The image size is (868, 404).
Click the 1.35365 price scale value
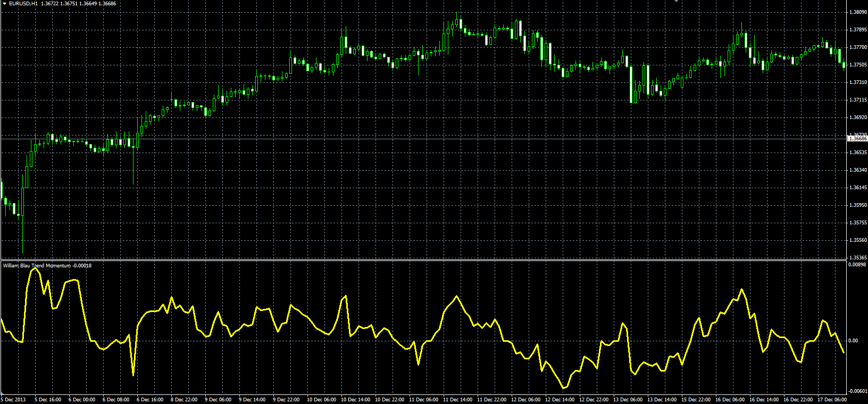click(858, 258)
